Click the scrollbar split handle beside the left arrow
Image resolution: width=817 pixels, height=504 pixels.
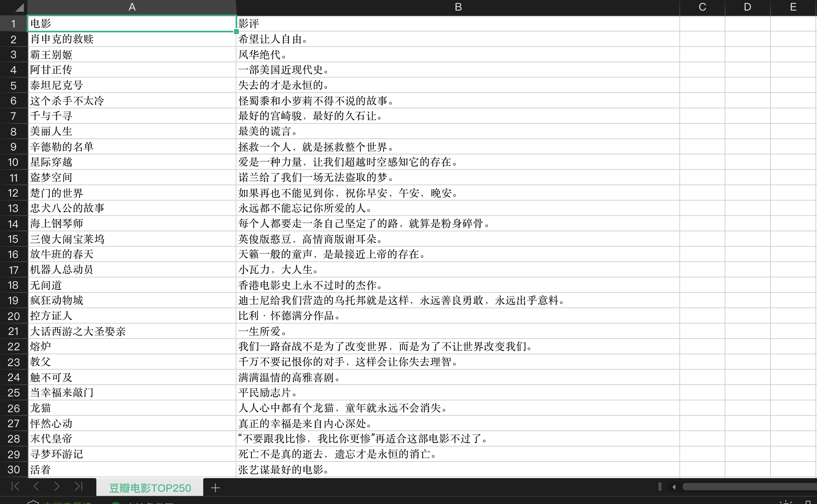click(660, 487)
